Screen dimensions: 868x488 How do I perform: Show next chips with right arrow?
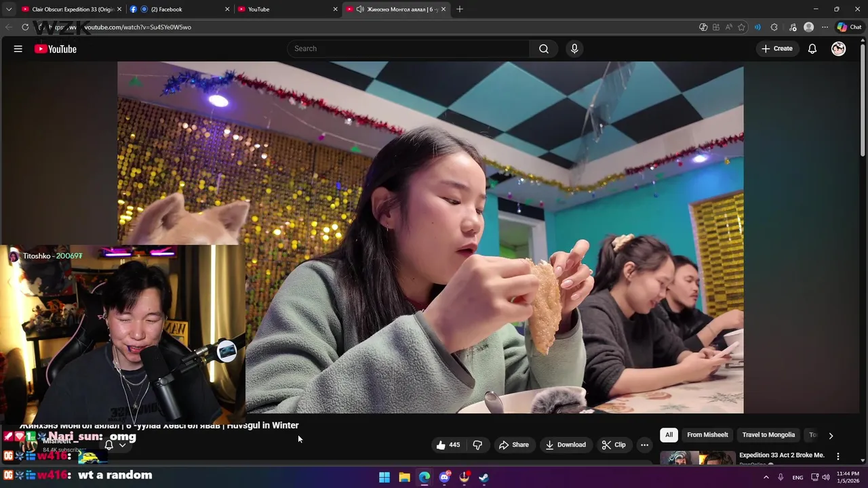[x=831, y=435]
